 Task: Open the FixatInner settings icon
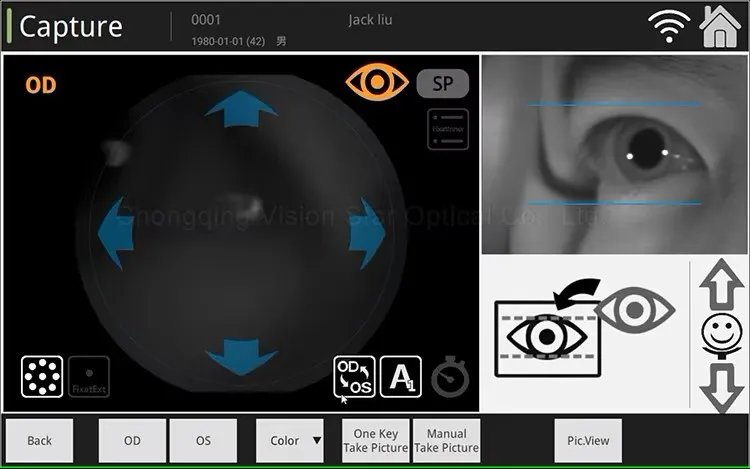(447, 130)
